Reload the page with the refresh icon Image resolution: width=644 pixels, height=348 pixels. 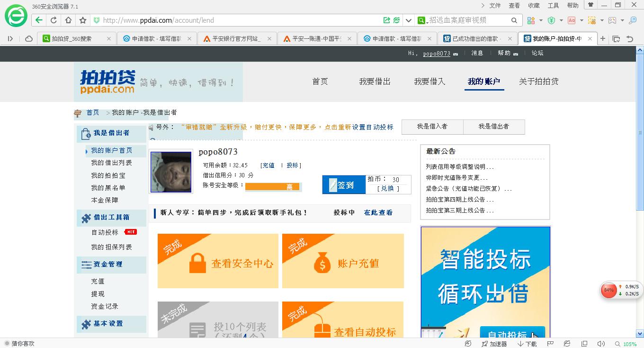(54, 20)
